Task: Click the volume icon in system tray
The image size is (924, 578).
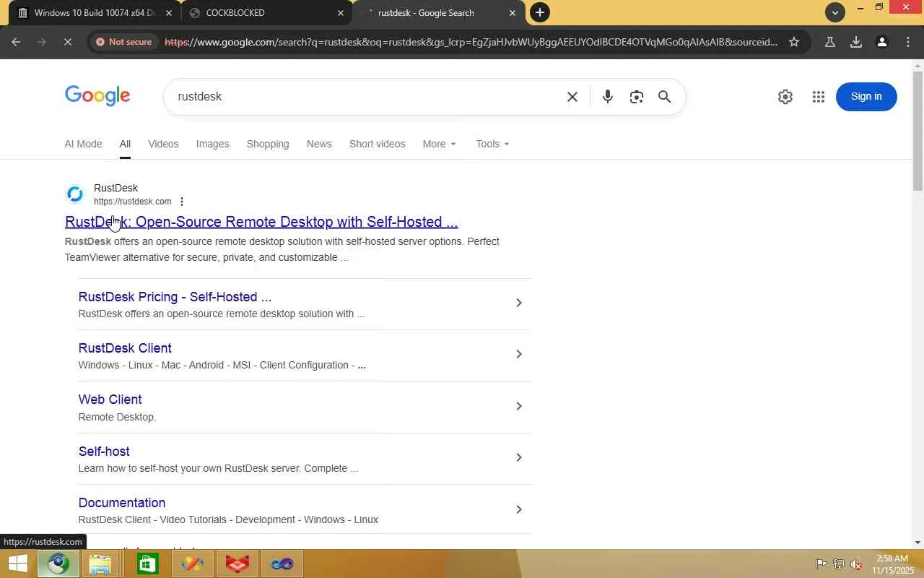Action: click(x=856, y=564)
